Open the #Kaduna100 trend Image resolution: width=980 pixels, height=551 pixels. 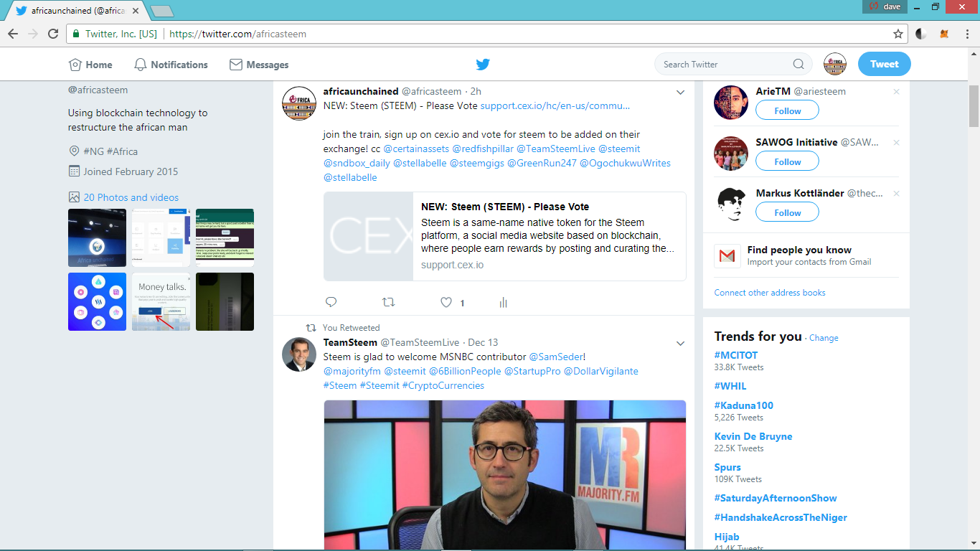744,405
